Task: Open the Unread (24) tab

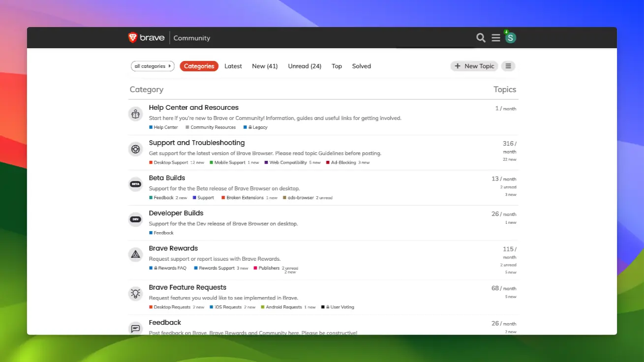Action: (305, 66)
